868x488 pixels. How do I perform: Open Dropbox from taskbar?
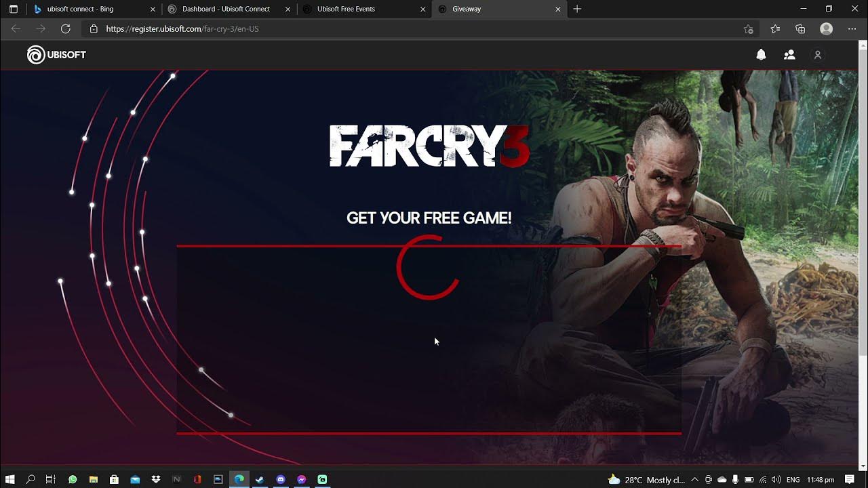(156, 479)
